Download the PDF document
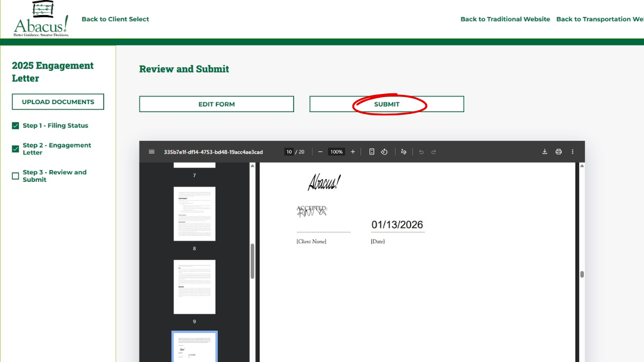 (x=545, y=152)
